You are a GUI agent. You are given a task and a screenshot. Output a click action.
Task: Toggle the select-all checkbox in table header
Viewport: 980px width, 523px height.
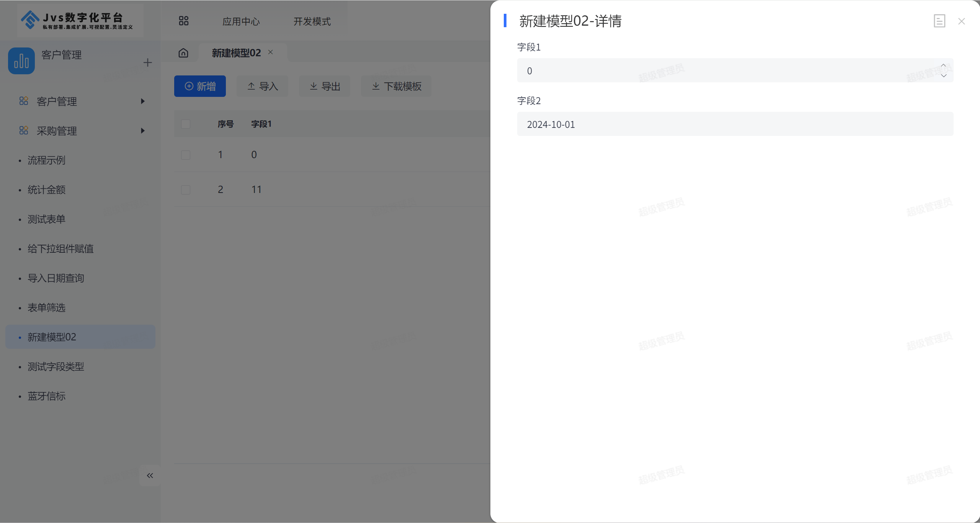186,124
